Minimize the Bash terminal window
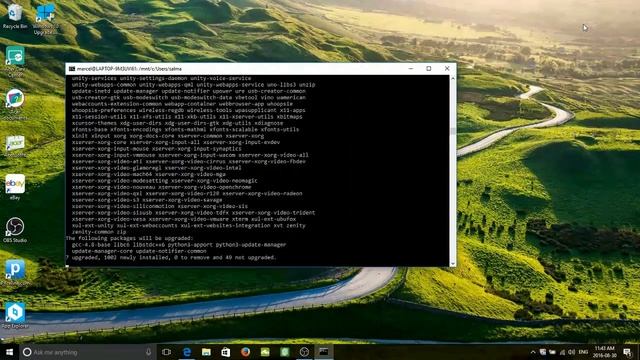The width and height of the screenshot is (640, 360). point(411,69)
